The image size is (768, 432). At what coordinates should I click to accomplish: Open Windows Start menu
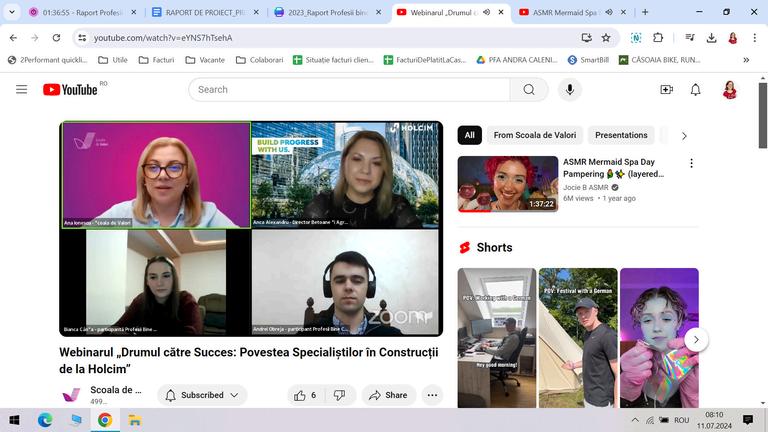click(14, 420)
